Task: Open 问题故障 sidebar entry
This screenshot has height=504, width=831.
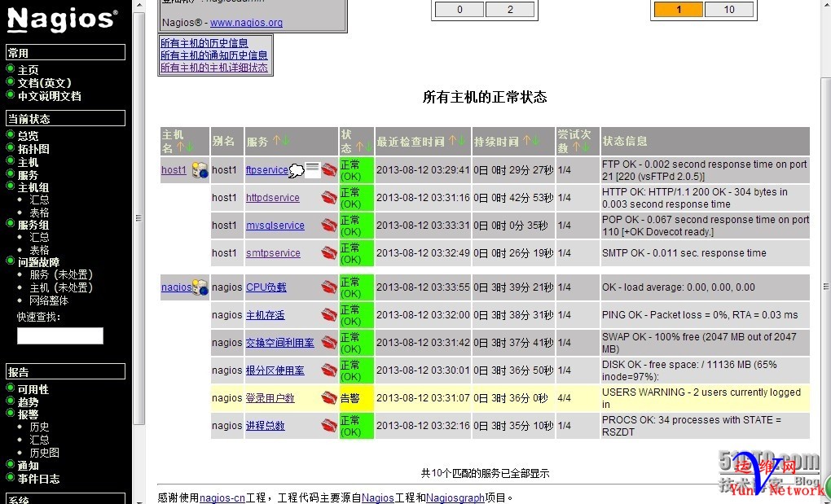Action: [38, 262]
